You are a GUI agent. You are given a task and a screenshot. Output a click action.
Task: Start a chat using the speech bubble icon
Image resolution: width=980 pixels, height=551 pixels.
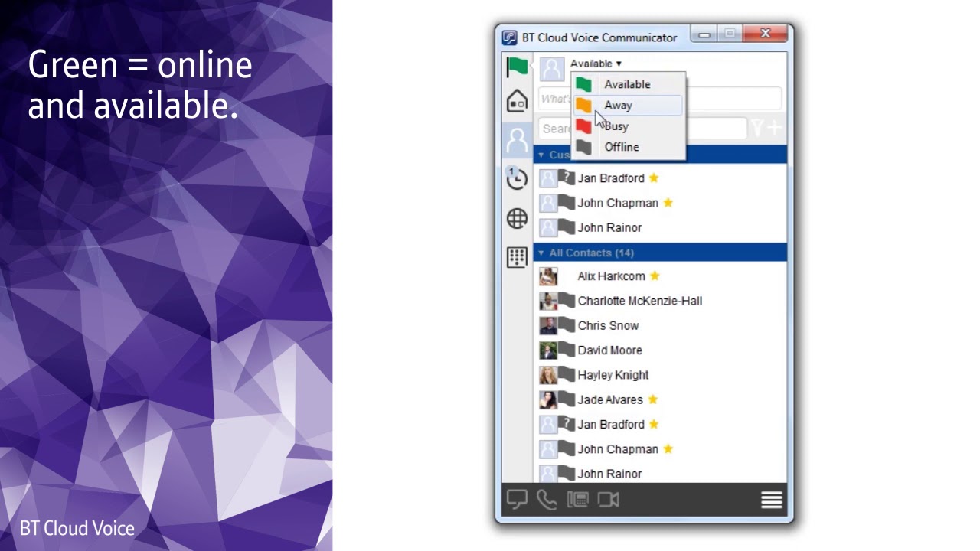click(518, 500)
